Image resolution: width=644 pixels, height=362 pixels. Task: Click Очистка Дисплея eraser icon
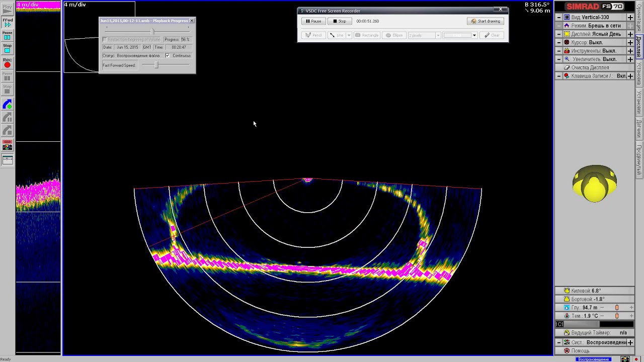coord(567,67)
